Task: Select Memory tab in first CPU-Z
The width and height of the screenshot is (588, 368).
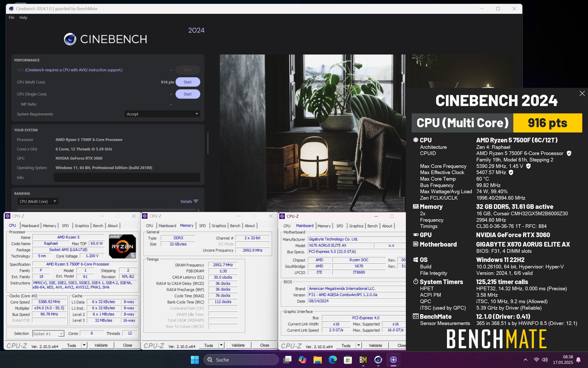Action: [50, 226]
